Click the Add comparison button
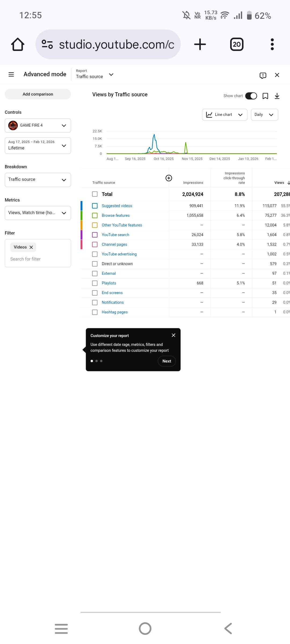This screenshot has width=290, height=644. 38,94
